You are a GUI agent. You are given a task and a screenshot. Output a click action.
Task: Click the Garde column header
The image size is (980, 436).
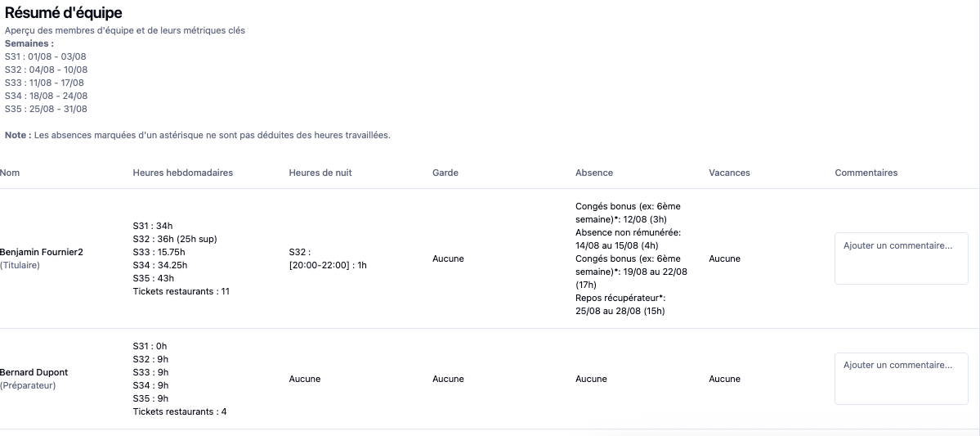tap(445, 173)
